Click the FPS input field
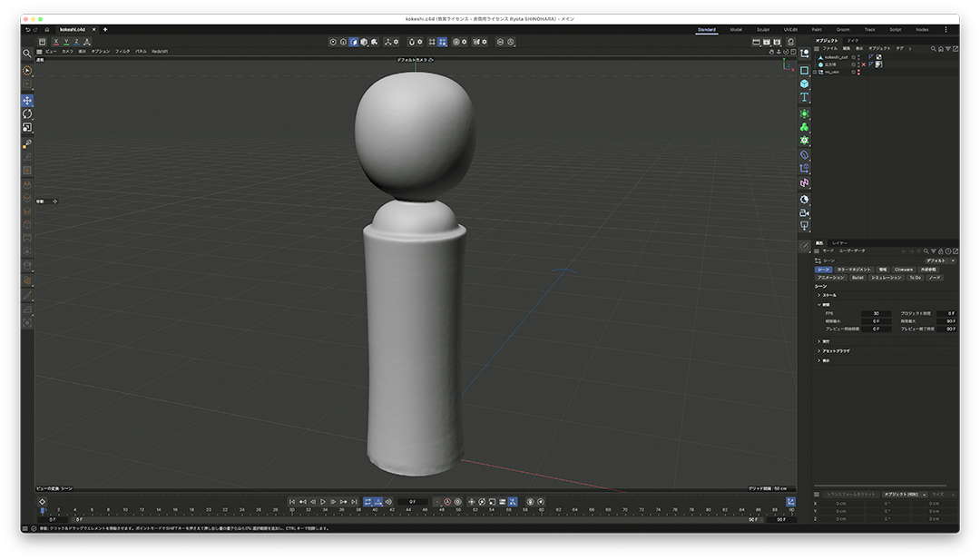Image resolution: width=980 pixels, height=560 pixels. tap(876, 313)
